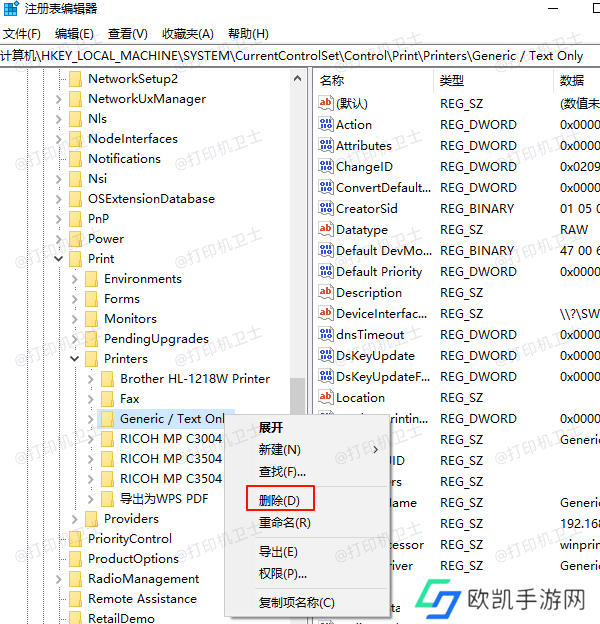
Task: Open the 收藏夹(A) menu
Action: (x=187, y=34)
